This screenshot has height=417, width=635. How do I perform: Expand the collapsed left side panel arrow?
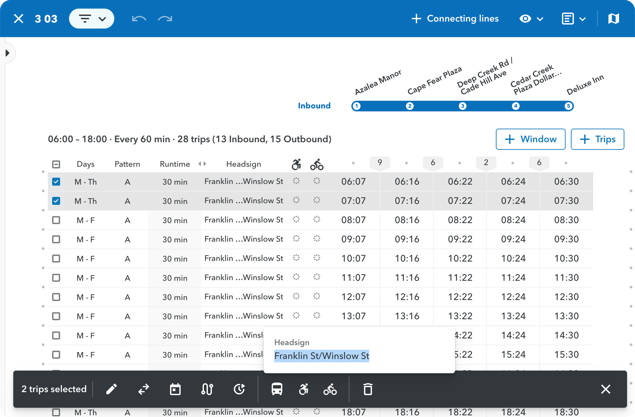(8, 53)
